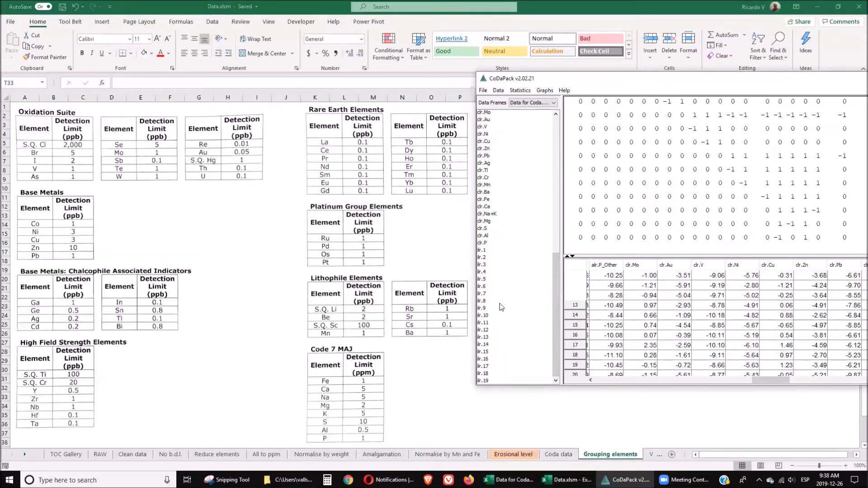Click the Accounting dollar format icon
868x488 pixels.
[308, 53]
